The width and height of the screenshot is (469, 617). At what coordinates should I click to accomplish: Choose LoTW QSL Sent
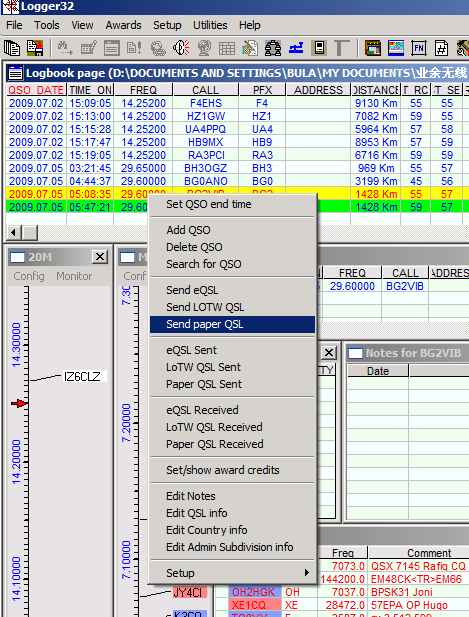pyautogui.click(x=232, y=367)
